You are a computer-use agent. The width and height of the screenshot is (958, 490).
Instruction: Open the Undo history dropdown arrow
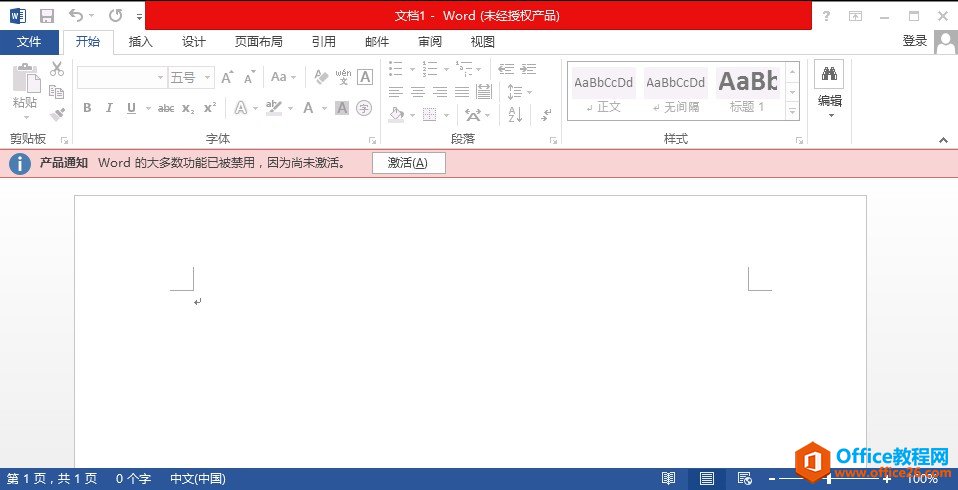tap(92, 15)
